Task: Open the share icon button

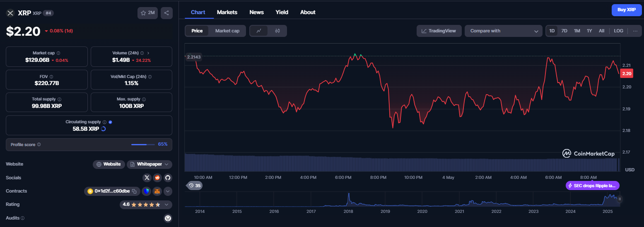Action: [x=166, y=13]
